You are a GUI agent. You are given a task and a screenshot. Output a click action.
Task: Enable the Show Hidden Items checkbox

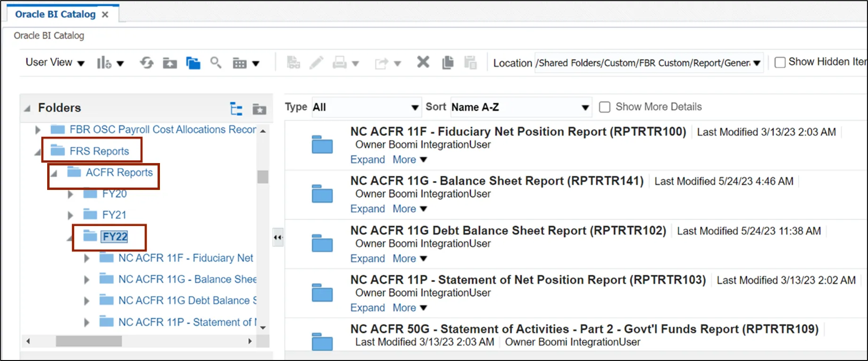point(780,62)
